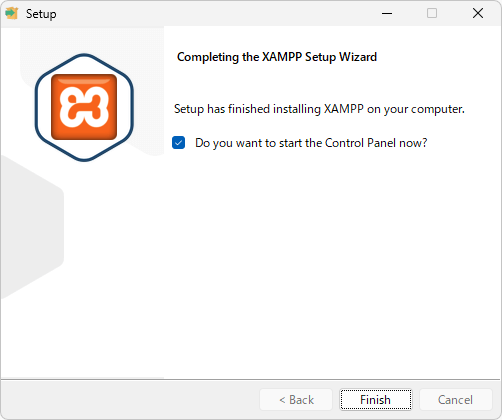Click the greyed-out maximize button
The height and width of the screenshot is (420, 502).
point(432,13)
